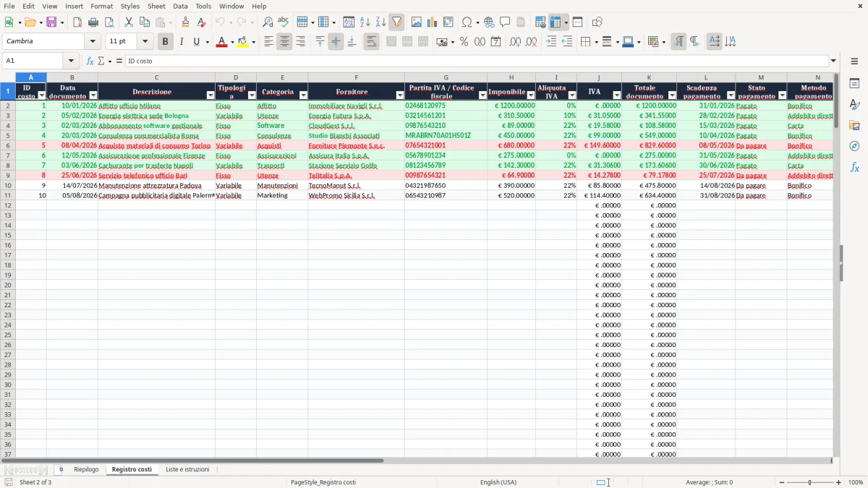
Task: Open the Fornitore column filter dropdown
Action: tap(400, 95)
